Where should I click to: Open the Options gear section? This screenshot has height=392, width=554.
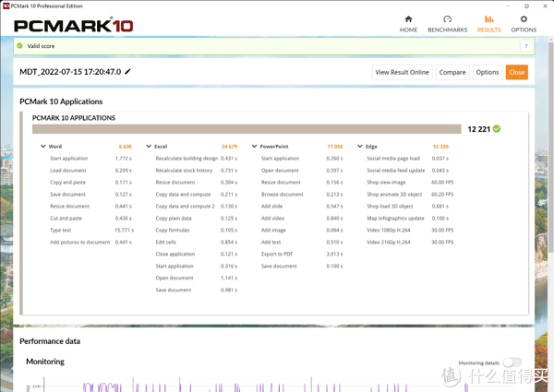click(524, 24)
